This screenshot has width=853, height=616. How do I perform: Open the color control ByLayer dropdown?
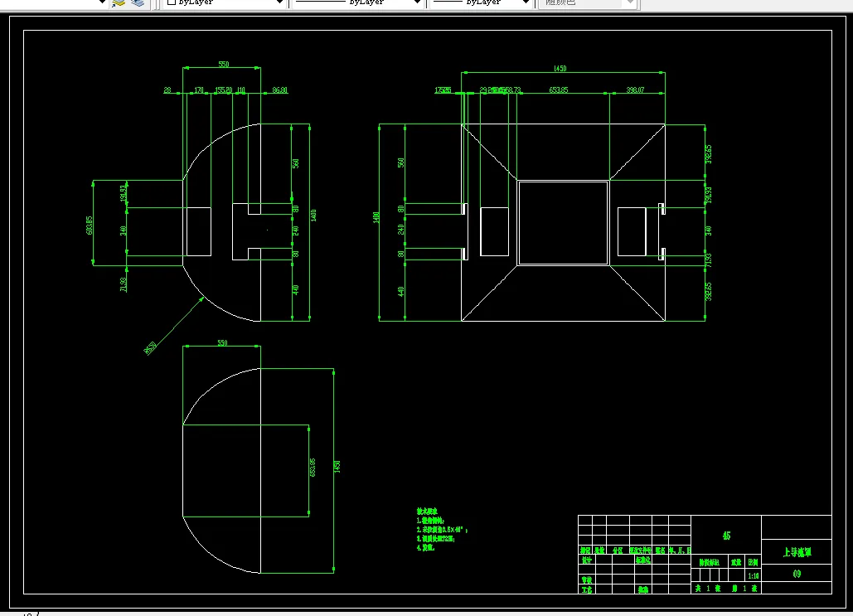225,2
